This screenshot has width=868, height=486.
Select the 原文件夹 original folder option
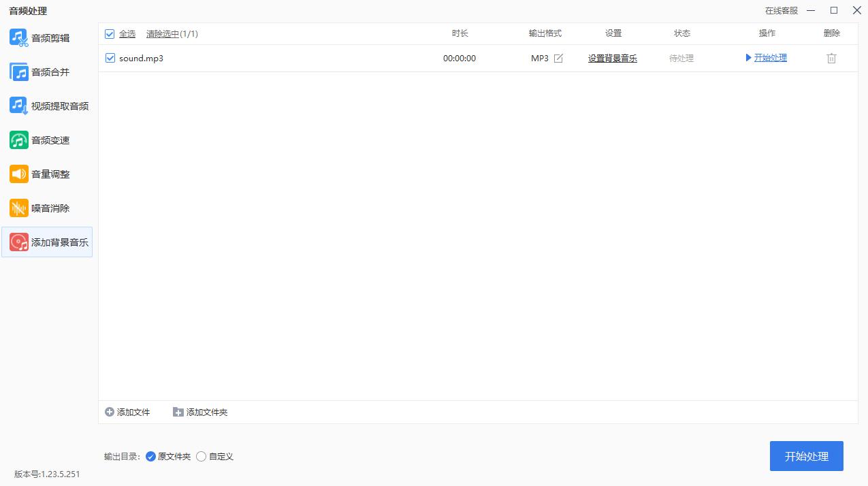[x=150, y=457]
